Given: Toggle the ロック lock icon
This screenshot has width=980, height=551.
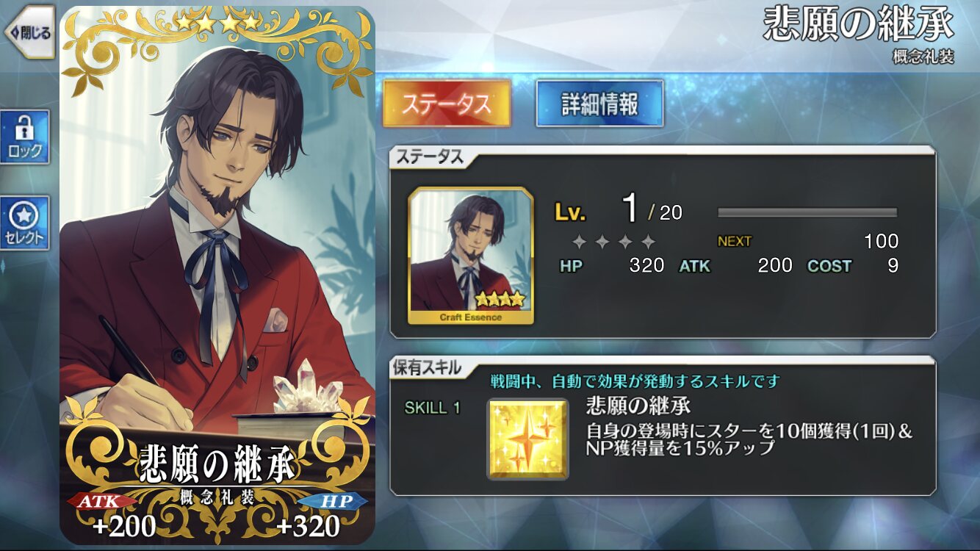Looking at the screenshot, I should [x=25, y=137].
